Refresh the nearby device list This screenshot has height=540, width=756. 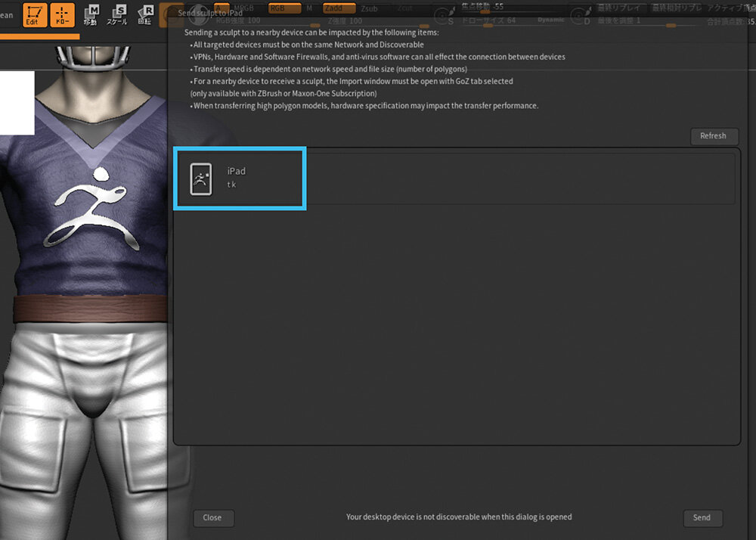714,136
